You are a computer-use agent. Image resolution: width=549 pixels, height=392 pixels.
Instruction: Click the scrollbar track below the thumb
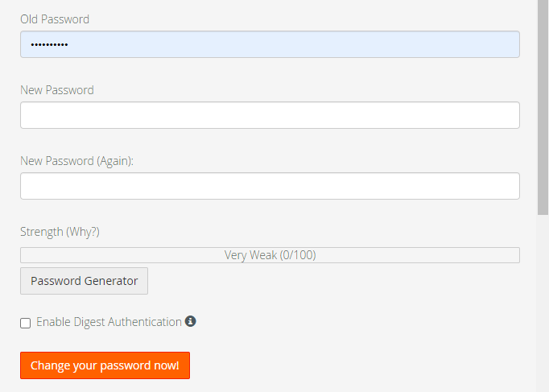click(x=543, y=306)
